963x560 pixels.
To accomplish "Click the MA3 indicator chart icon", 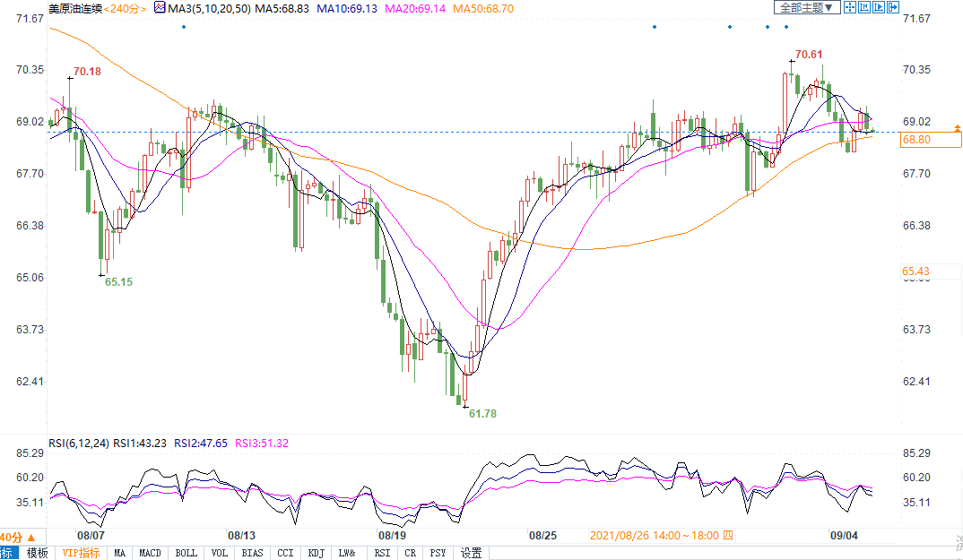I will [160, 8].
